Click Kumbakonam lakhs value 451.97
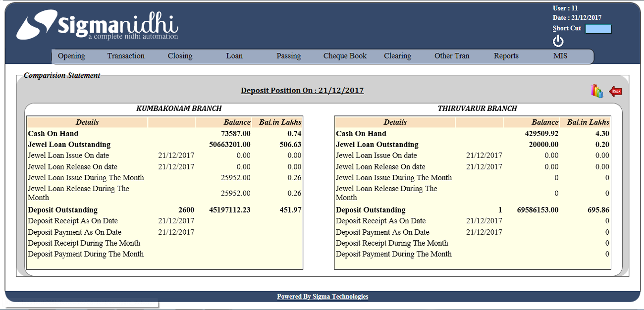 tap(291, 210)
